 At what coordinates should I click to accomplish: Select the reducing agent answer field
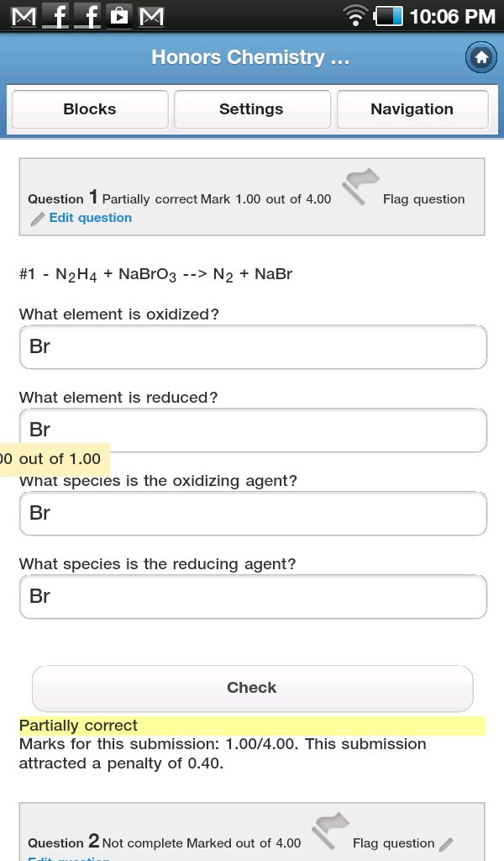tap(253, 597)
